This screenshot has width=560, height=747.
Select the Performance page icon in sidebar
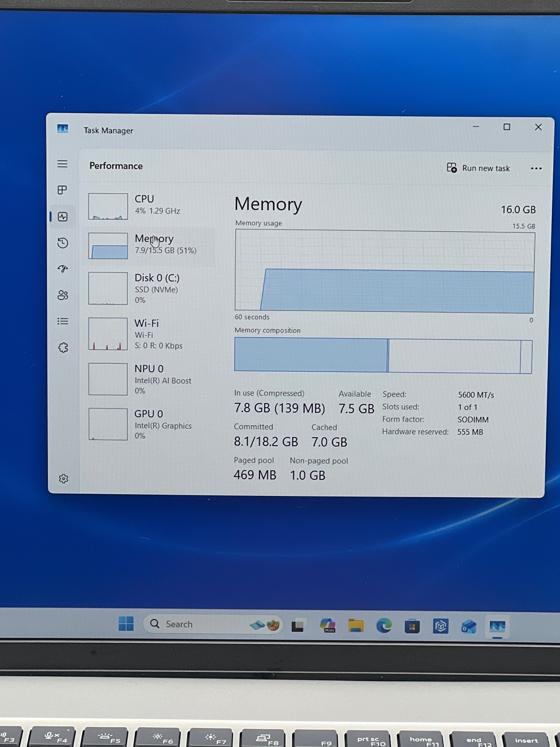(x=63, y=216)
